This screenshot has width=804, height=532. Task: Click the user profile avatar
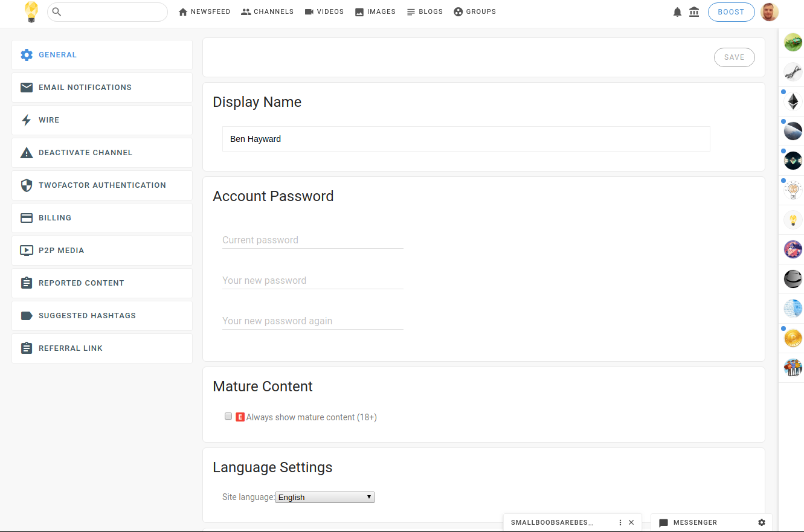click(770, 12)
